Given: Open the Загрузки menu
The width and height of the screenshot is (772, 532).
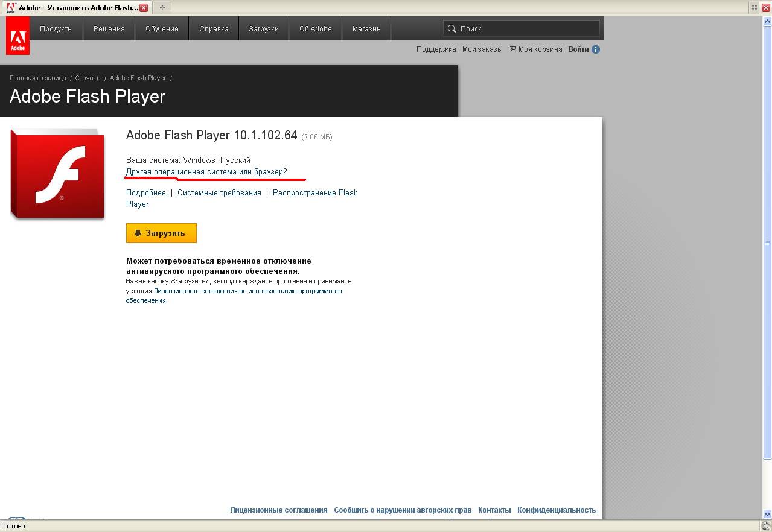Looking at the screenshot, I should pos(264,28).
